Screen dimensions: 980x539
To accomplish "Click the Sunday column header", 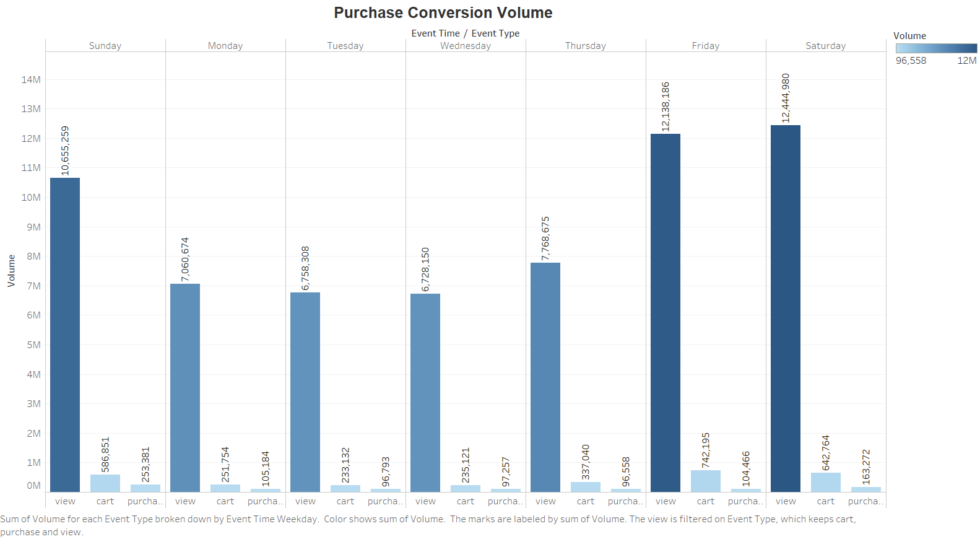I will pos(105,46).
